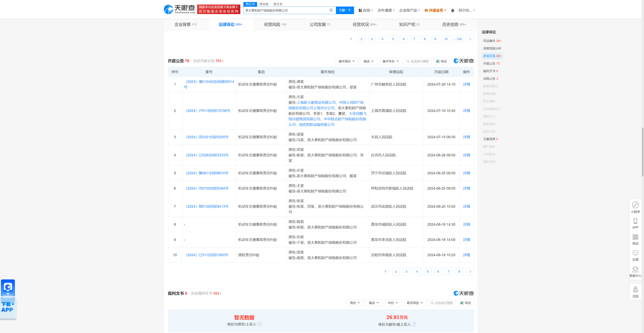Screen dimensions: 644x333
Task: Open the 反馈 feedback icon
Action: 635,256
